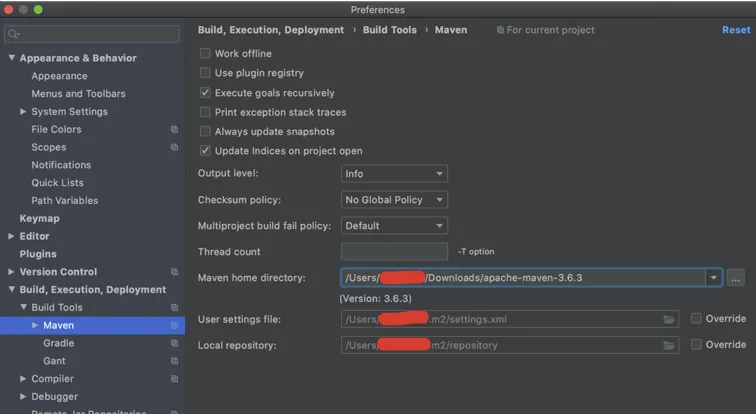Open the Plugins settings page
Screen dimensions: 756x414
(38, 254)
